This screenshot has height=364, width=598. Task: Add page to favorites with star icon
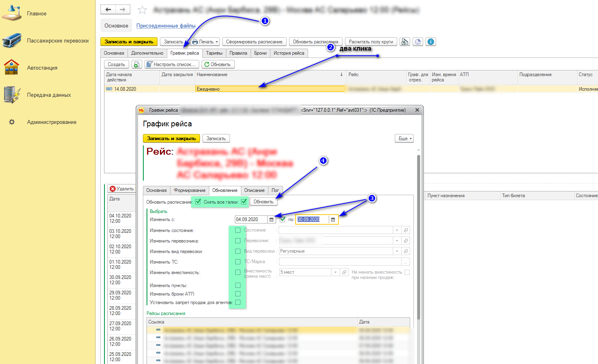[142, 10]
